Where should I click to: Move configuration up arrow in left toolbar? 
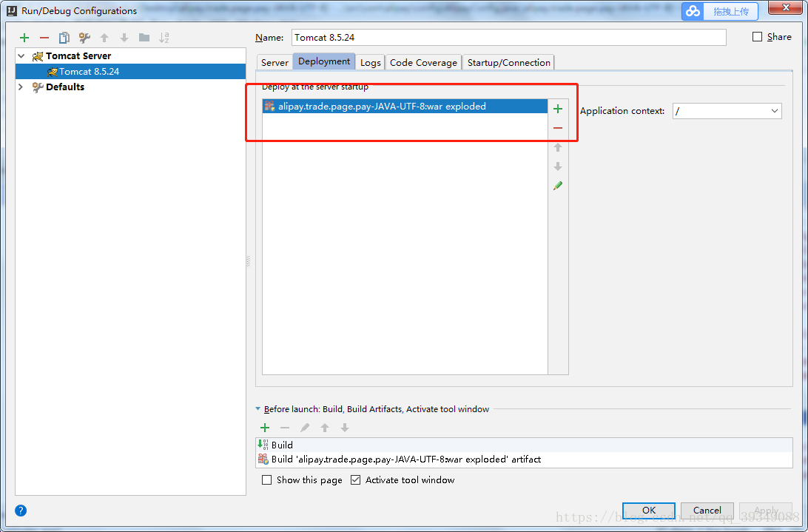104,38
